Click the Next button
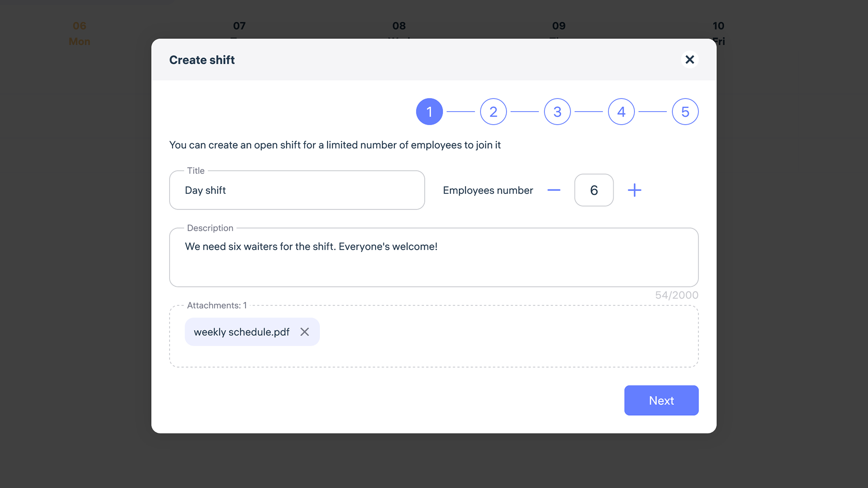 pyautogui.click(x=661, y=400)
